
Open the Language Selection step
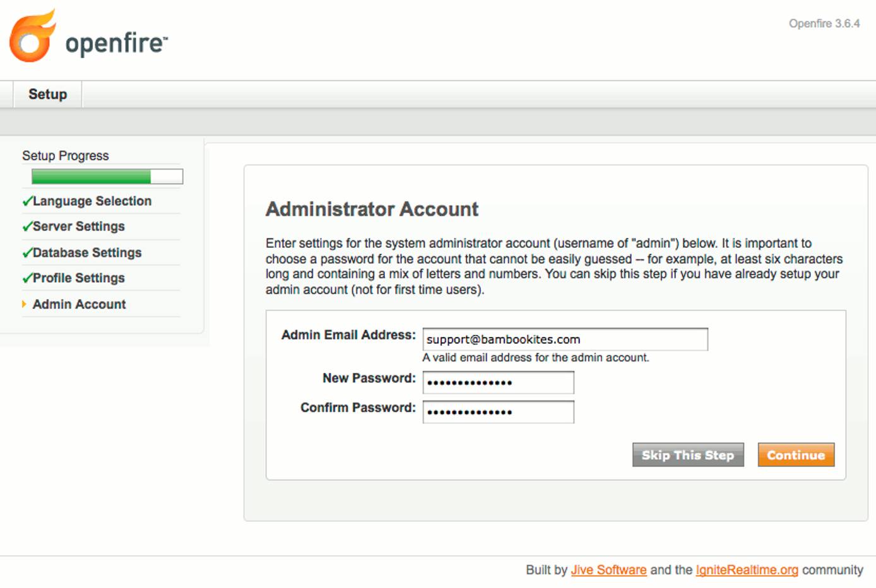(93, 201)
